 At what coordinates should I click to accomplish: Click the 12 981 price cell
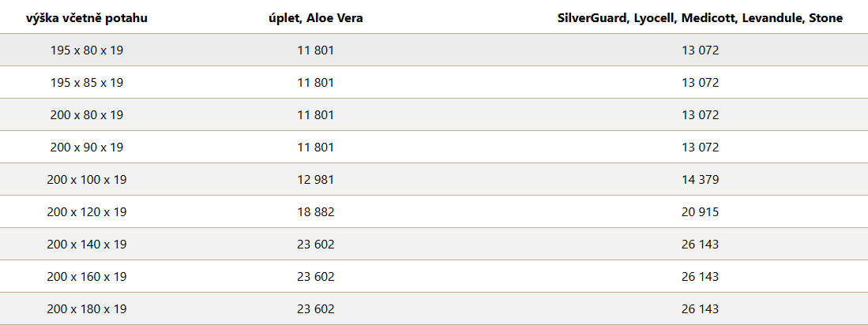[x=316, y=180]
